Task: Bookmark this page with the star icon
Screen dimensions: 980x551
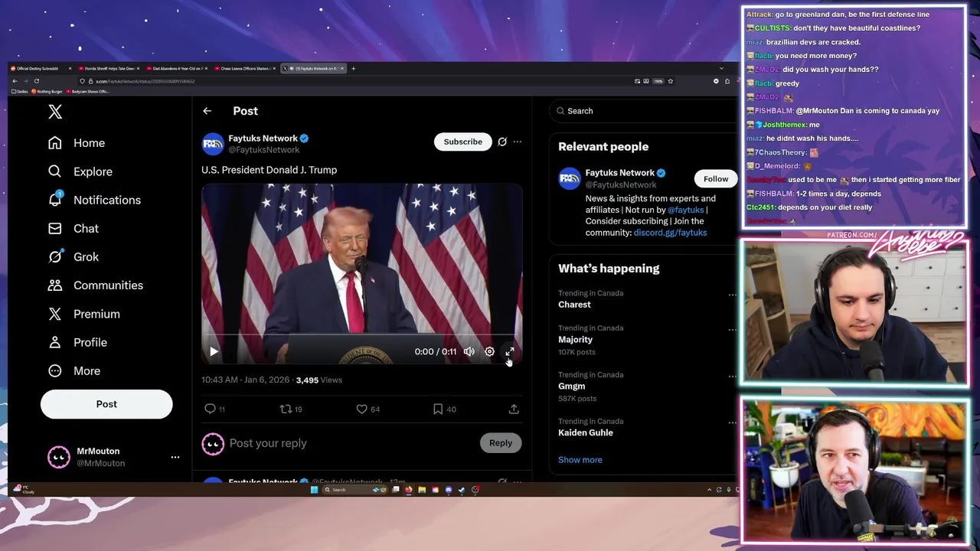Action: point(670,81)
